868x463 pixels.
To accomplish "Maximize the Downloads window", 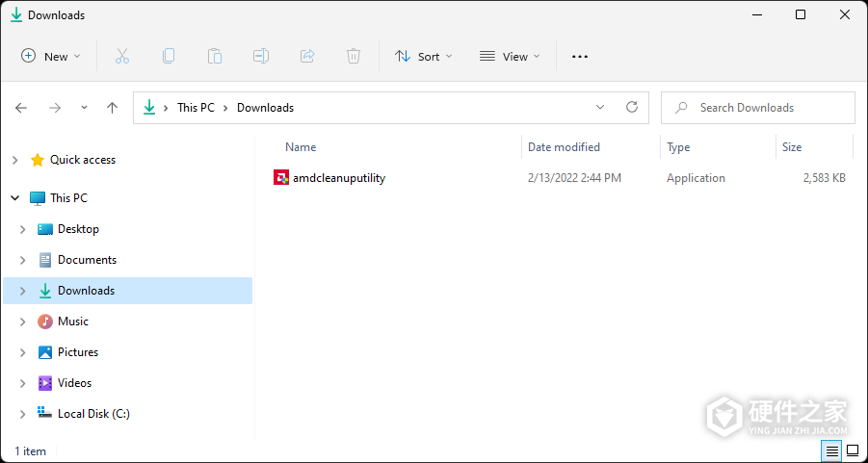I will (800, 15).
